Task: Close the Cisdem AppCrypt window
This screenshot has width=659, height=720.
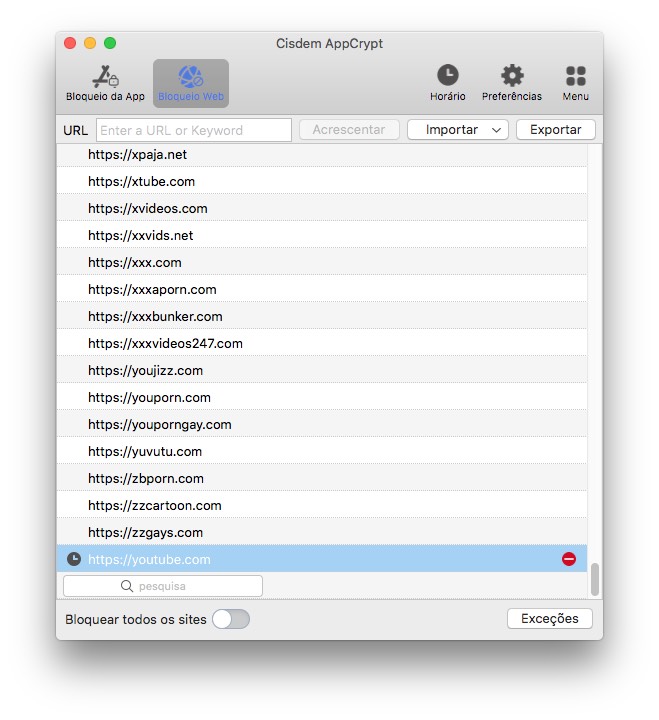Action: (x=70, y=43)
